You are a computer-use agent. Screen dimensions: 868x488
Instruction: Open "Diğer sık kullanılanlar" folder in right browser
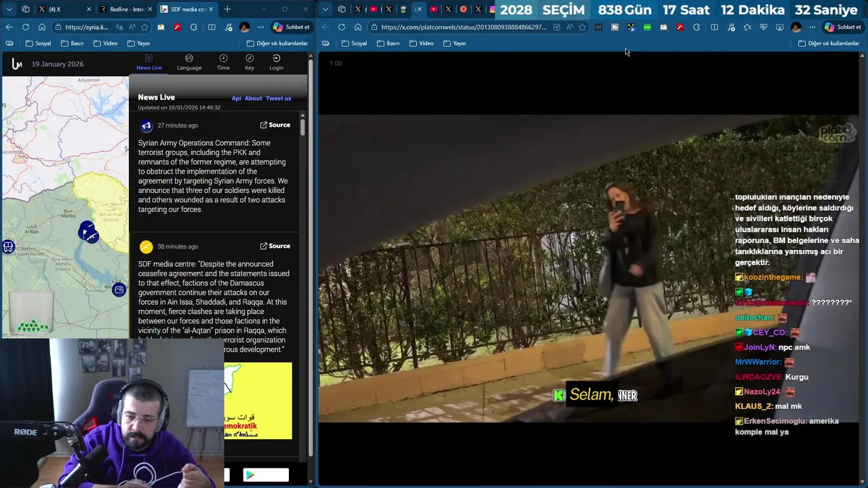point(829,43)
